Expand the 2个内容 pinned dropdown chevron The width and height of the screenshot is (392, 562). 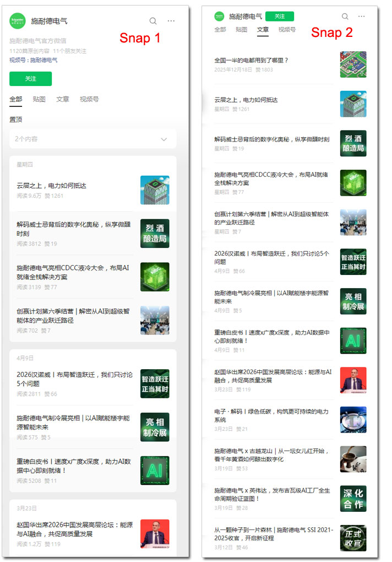164,139
